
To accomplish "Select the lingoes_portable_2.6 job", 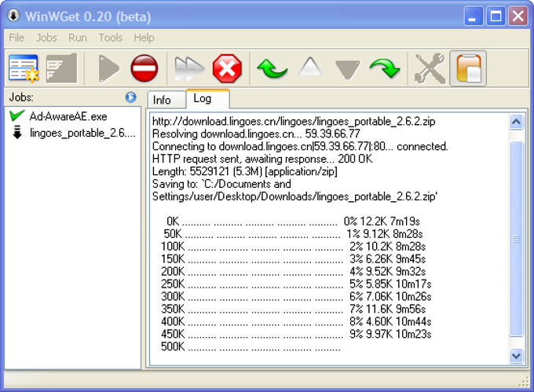I will pyautogui.click(x=82, y=133).
